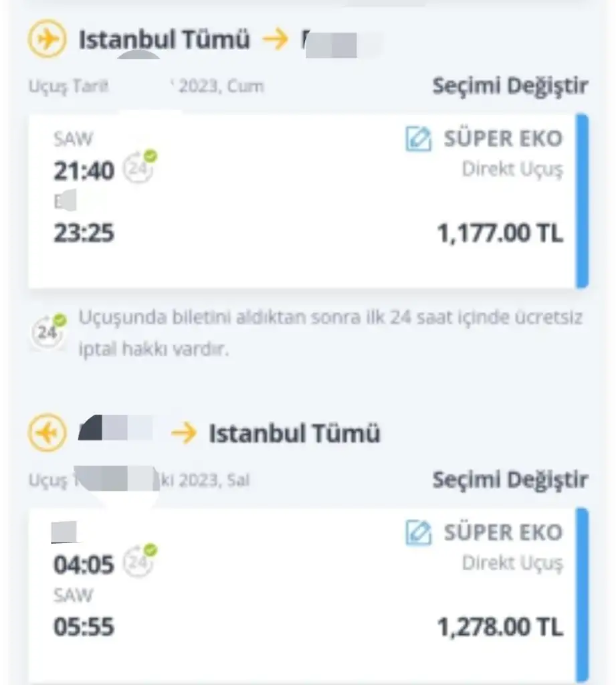Viewport: 616px width, 685px height.
Task: Click the Istanbul Tümü outbound route heading
Action: point(165,40)
